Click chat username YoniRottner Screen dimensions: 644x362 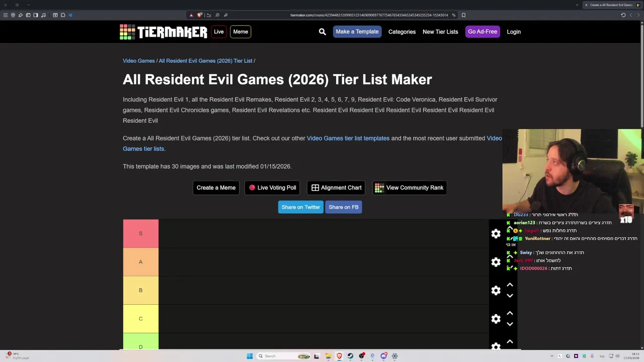(x=537, y=239)
